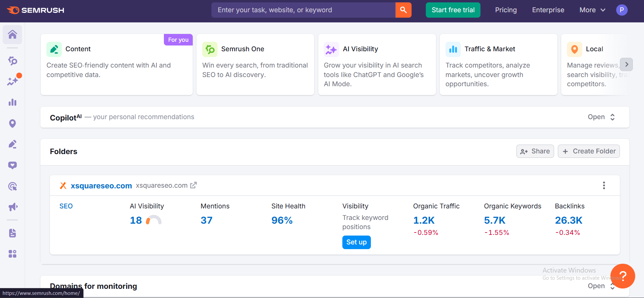Click the Organic Traffic value 1.2K

click(424, 220)
